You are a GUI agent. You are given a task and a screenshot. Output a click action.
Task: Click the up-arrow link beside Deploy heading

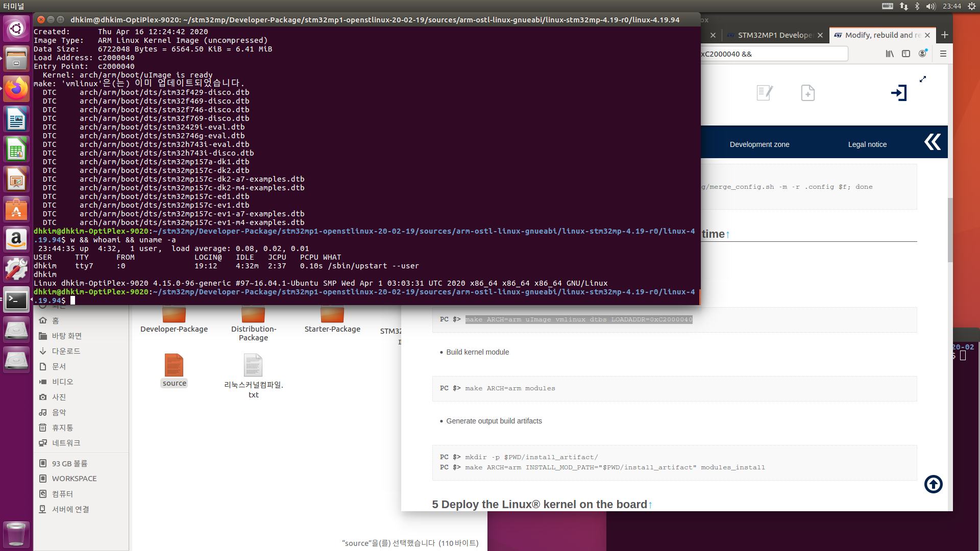tap(650, 505)
